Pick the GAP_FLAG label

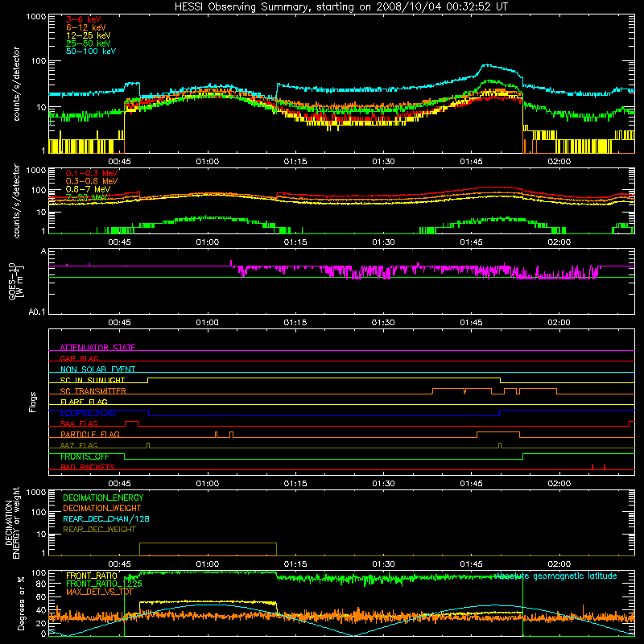[x=79, y=358]
